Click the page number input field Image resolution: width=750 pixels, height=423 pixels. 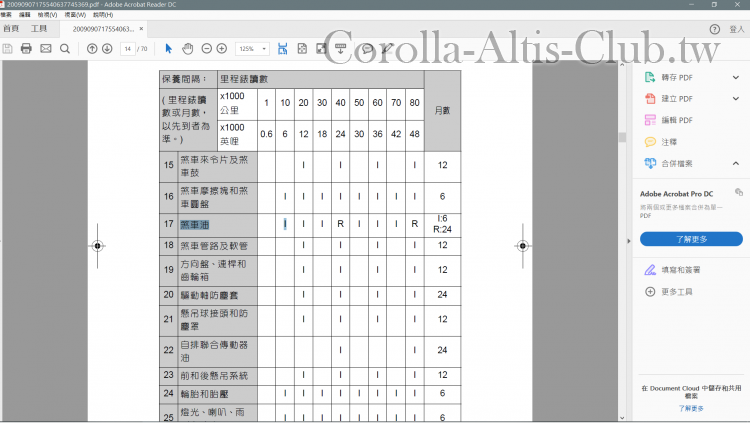click(129, 48)
